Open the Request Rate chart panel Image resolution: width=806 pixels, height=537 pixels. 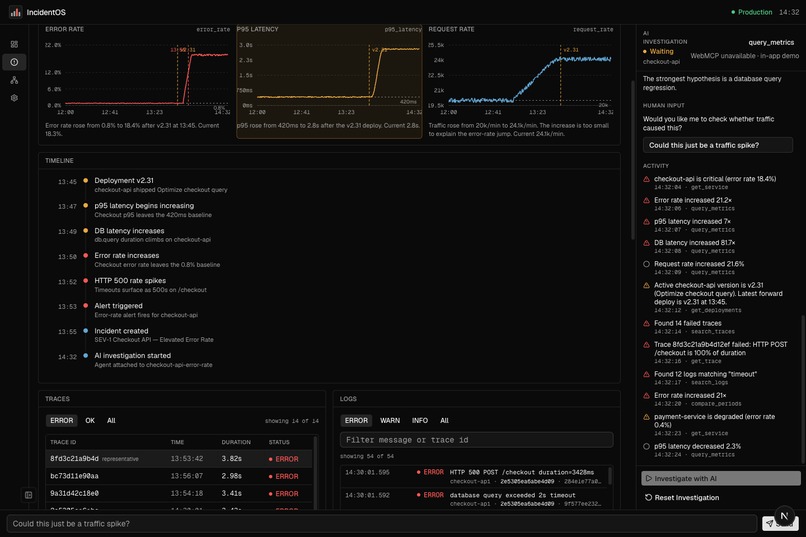521,81
